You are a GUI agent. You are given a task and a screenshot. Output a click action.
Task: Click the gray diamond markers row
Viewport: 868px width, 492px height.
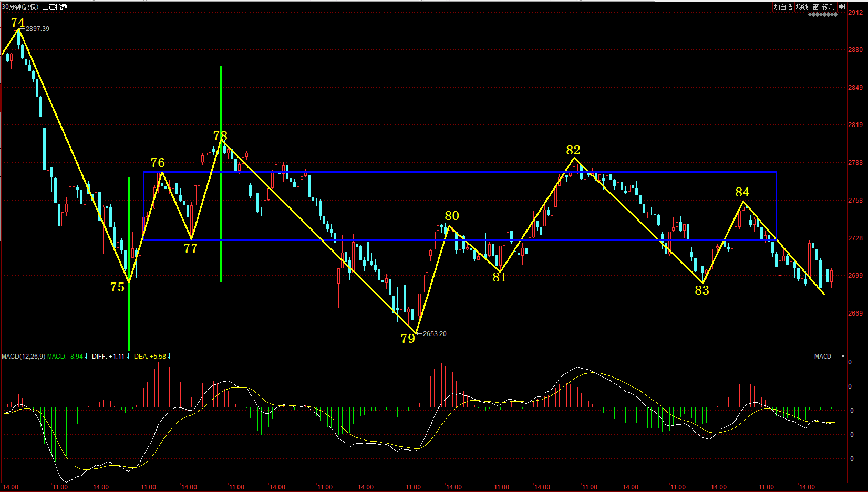[x=822, y=15]
